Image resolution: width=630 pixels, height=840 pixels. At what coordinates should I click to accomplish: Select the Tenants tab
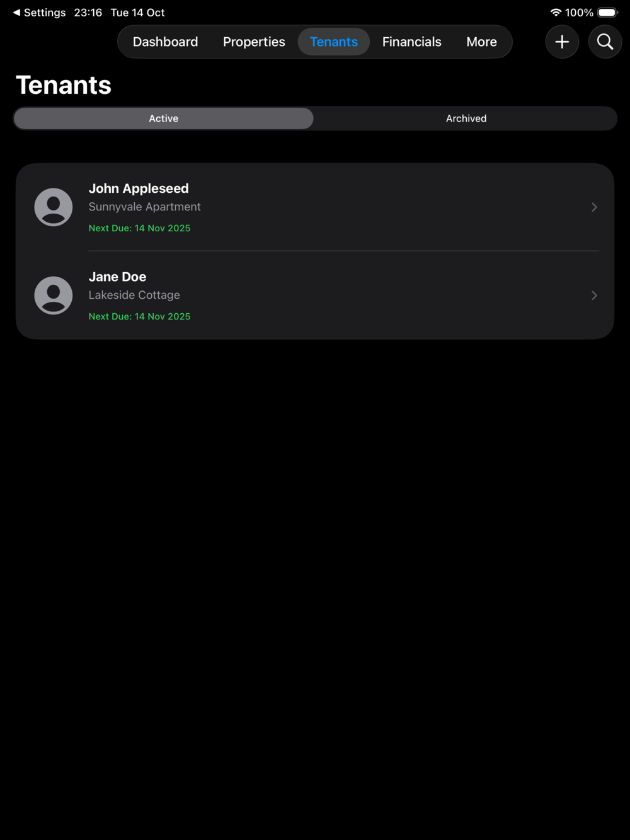coord(334,42)
